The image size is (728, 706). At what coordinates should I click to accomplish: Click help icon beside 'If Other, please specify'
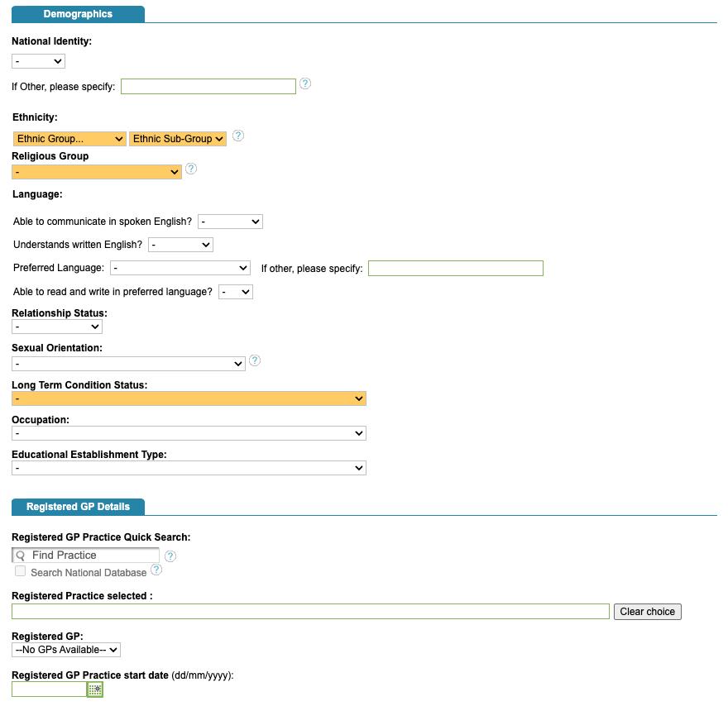pyautogui.click(x=305, y=83)
